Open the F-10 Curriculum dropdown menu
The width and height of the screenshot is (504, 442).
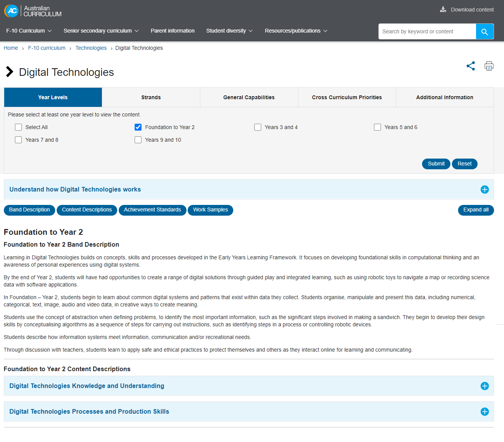coord(29,31)
